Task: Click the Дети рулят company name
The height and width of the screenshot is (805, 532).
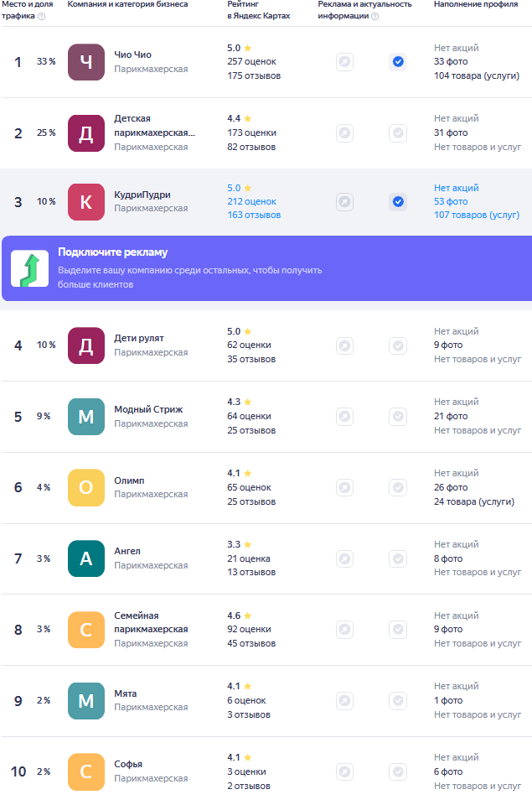Action: (x=139, y=338)
